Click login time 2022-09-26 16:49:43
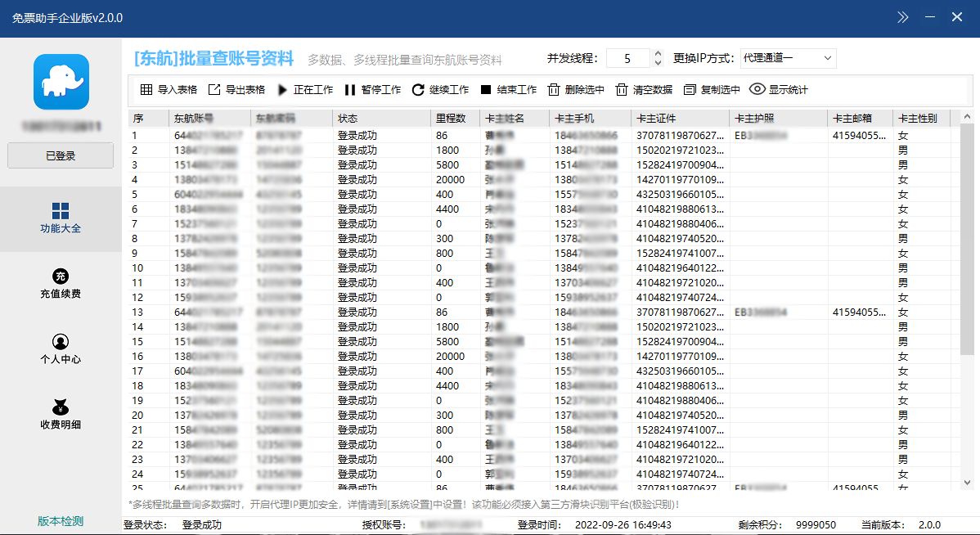This screenshot has width=980, height=535. click(x=623, y=525)
